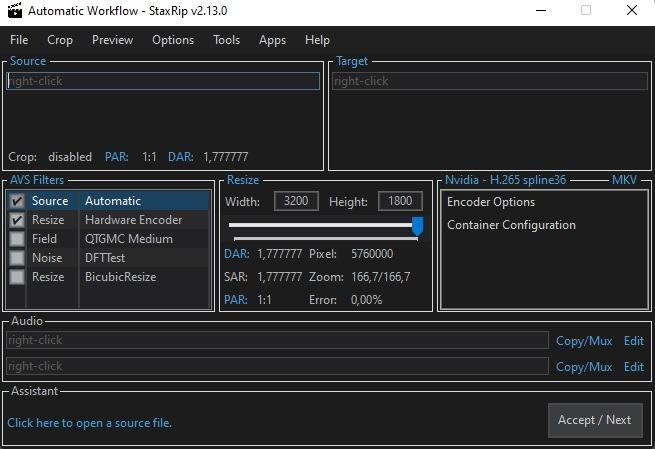
Task: Select the QTGMC Medium filter entry
Action: tap(129, 239)
